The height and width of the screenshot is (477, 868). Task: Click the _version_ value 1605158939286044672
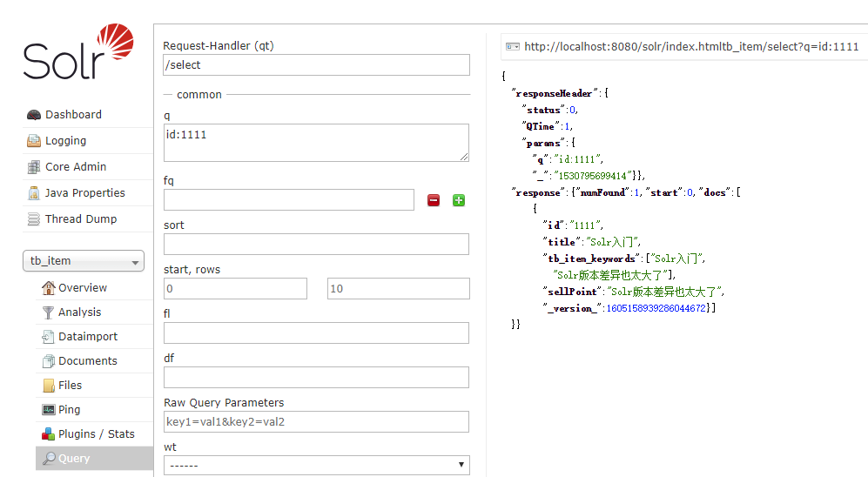tap(656, 308)
